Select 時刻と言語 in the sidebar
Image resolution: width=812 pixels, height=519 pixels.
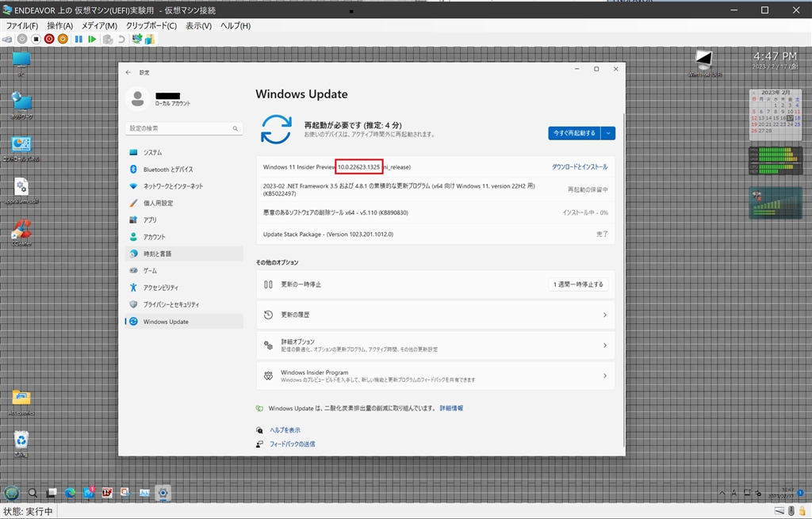184,254
